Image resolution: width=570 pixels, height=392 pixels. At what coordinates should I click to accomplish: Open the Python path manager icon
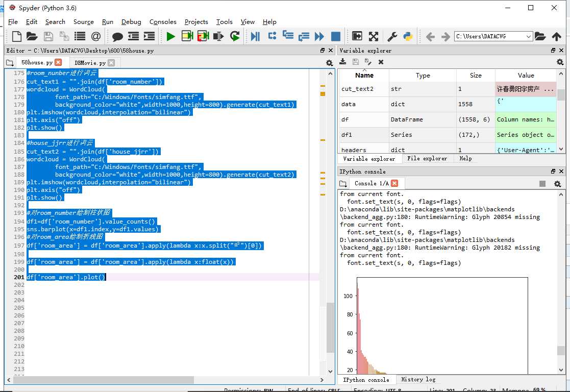click(x=408, y=36)
